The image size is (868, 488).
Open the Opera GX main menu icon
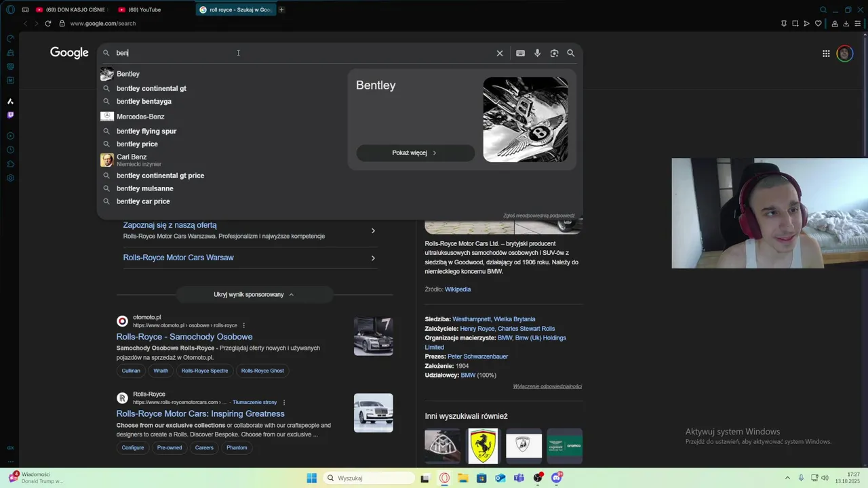[x=10, y=9]
